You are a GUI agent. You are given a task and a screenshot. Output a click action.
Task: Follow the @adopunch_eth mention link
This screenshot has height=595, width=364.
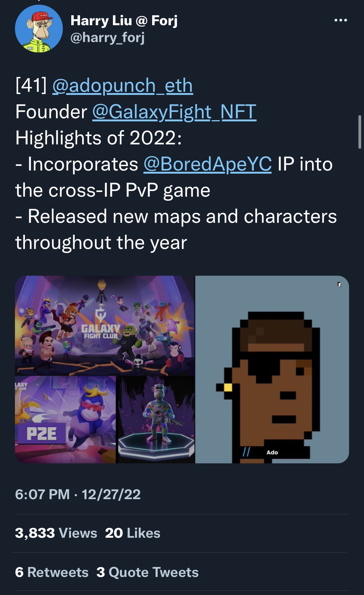[x=123, y=86]
